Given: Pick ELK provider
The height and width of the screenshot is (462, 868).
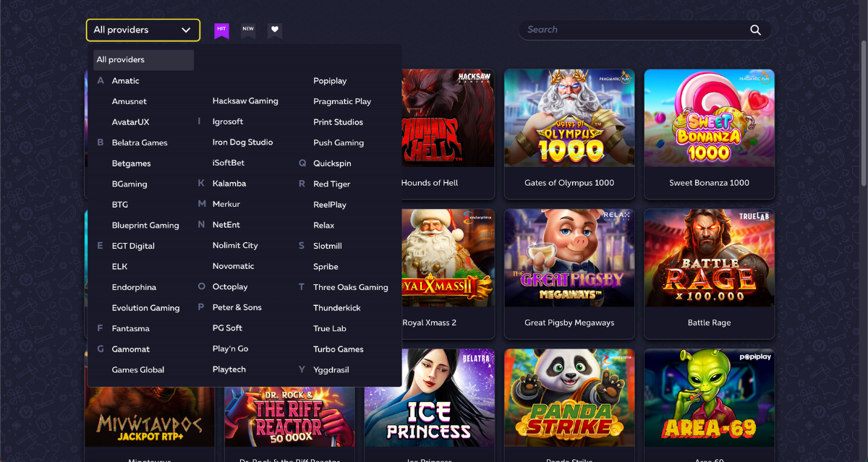Looking at the screenshot, I should (x=120, y=267).
